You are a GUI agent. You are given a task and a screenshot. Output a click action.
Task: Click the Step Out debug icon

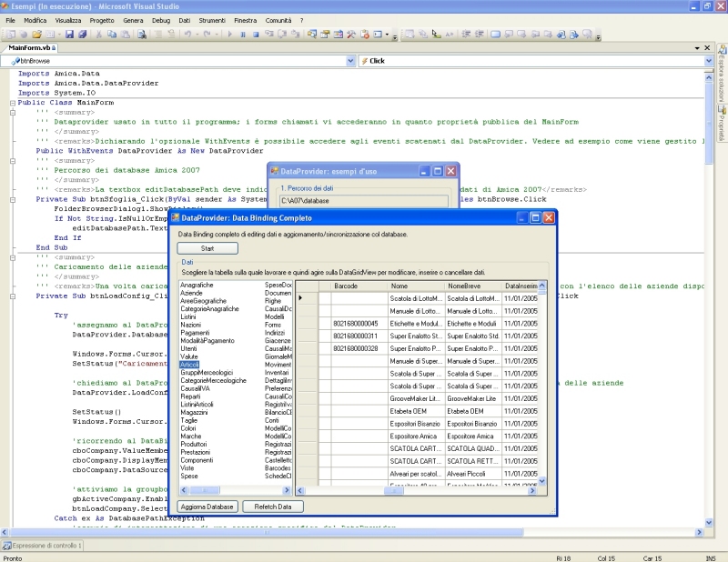coord(295,35)
